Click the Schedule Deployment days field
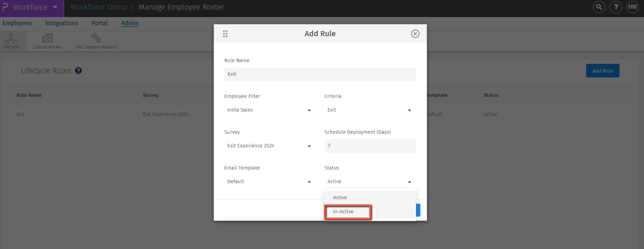 click(x=370, y=146)
